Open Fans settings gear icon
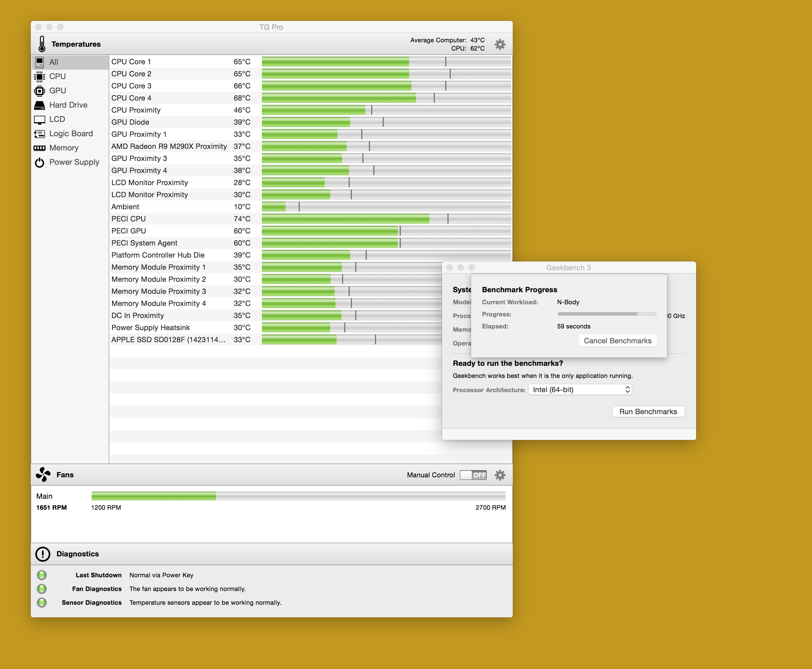This screenshot has height=669, width=812. pyautogui.click(x=500, y=475)
